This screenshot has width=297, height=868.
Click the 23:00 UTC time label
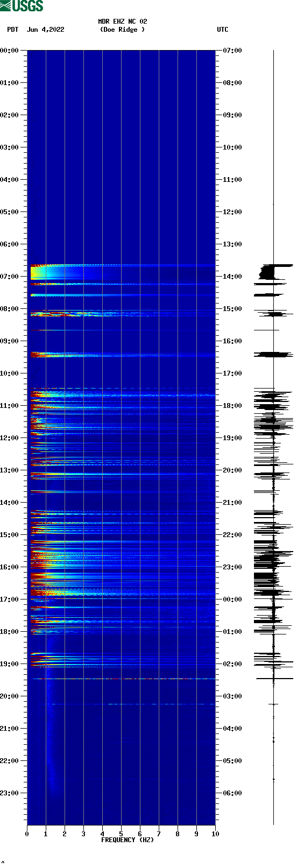pos(232,567)
